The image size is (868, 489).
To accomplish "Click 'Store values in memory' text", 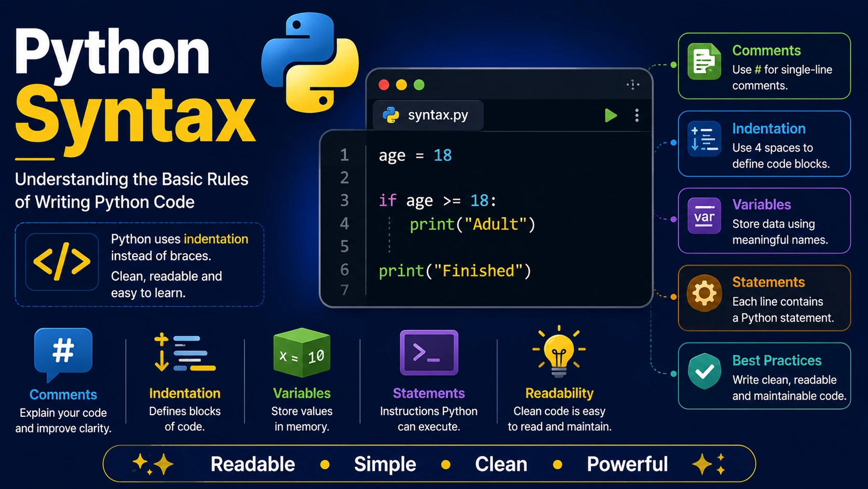I will [x=302, y=419].
